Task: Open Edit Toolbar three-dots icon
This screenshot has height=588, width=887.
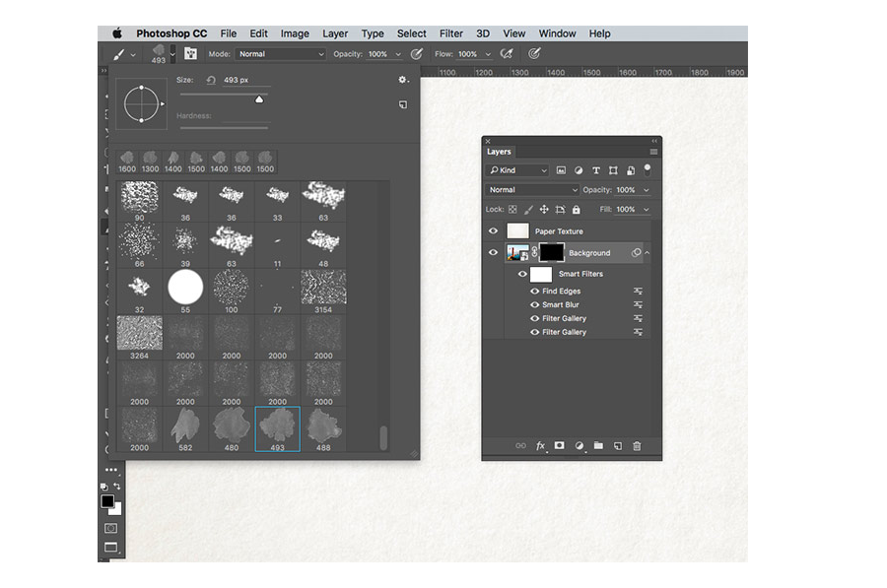Action: [x=110, y=469]
